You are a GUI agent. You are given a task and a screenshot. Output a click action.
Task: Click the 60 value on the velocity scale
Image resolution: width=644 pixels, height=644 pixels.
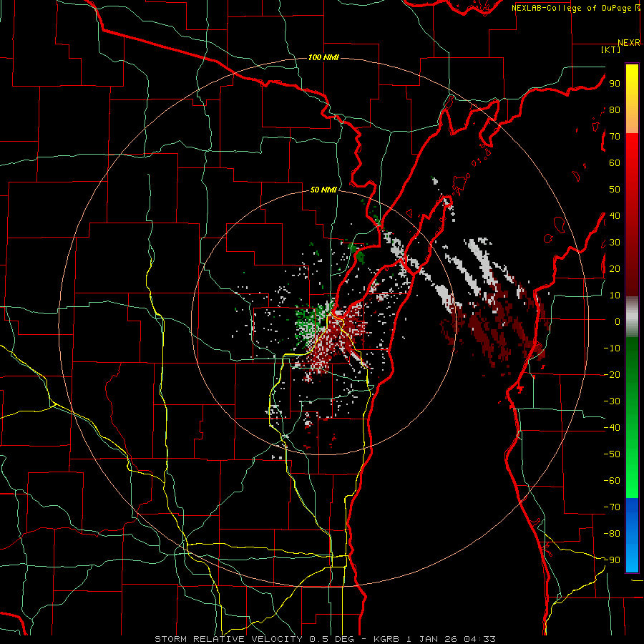[615, 163]
